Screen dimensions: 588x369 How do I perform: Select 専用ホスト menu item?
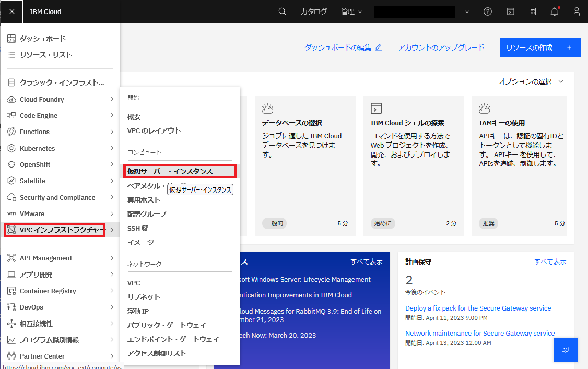(x=144, y=200)
